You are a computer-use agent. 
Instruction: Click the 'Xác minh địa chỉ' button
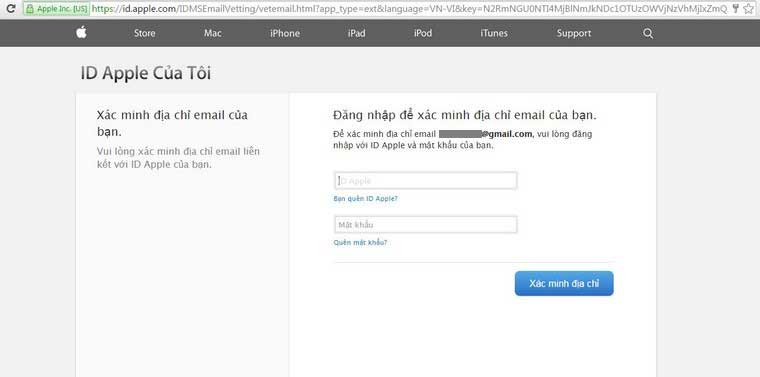click(564, 283)
